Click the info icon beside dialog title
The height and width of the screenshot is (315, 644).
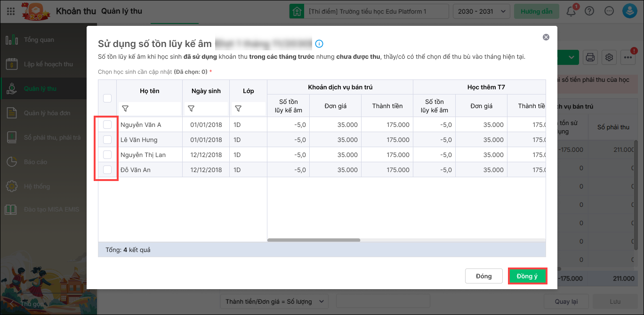click(319, 44)
